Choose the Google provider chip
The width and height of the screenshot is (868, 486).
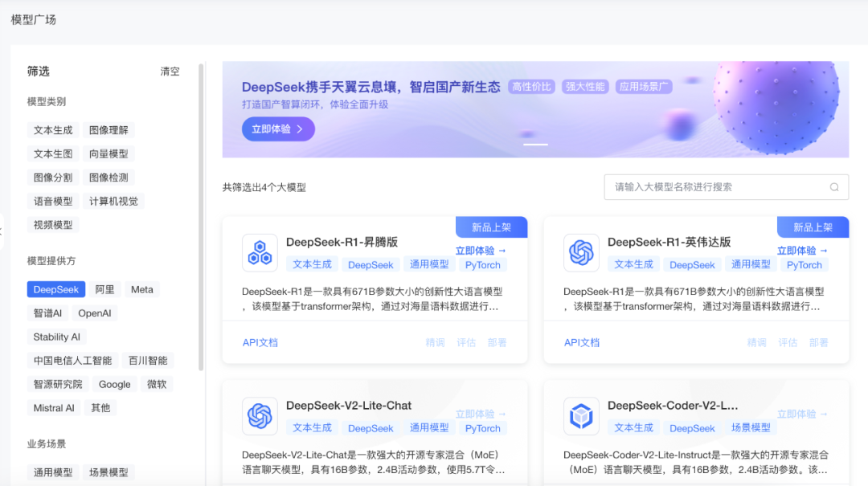115,385
